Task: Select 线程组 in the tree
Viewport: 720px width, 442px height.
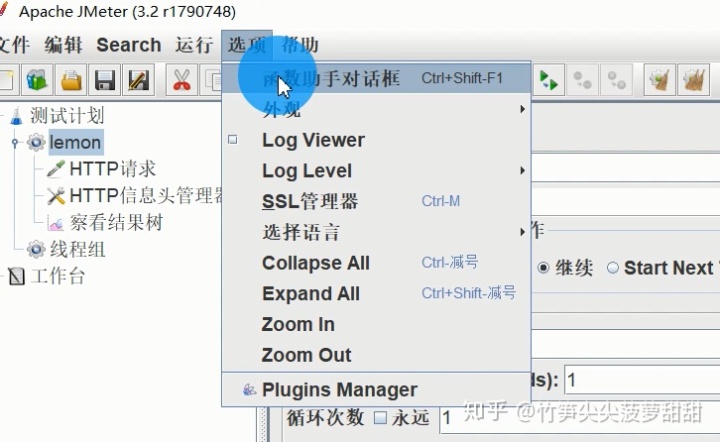Action: (77, 249)
